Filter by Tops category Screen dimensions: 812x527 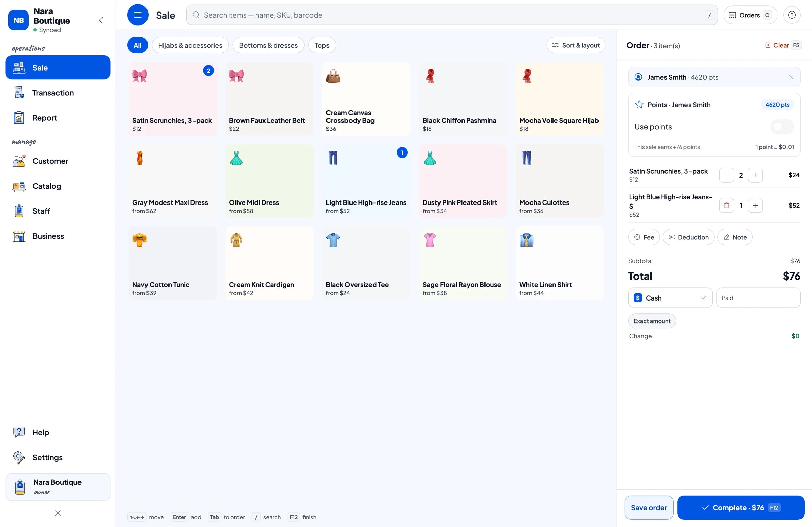click(322, 45)
